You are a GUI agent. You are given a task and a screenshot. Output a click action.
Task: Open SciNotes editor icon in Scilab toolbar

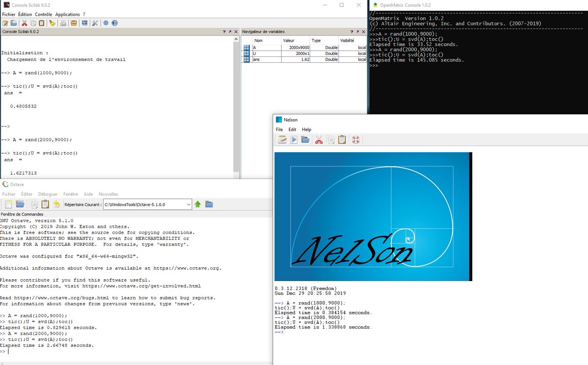click(5, 23)
